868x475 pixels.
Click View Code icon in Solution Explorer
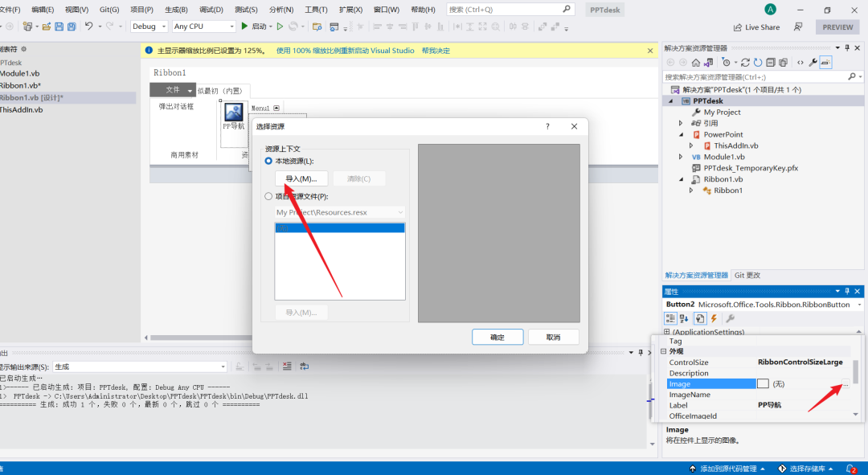(x=800, y=63)
